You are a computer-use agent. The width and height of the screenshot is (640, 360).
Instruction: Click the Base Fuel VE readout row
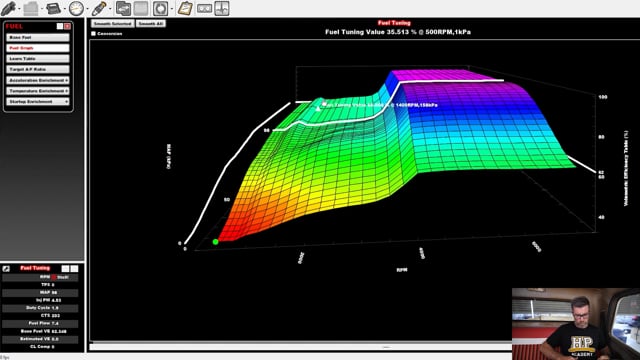[40, 331]
